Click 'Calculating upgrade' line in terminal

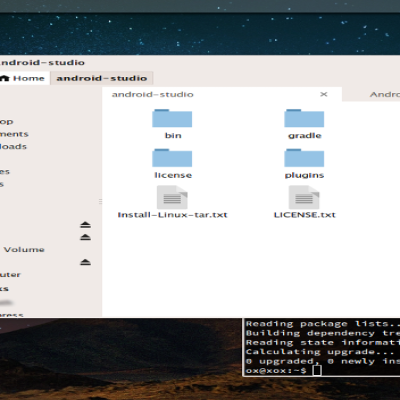[x=320, y=352]
